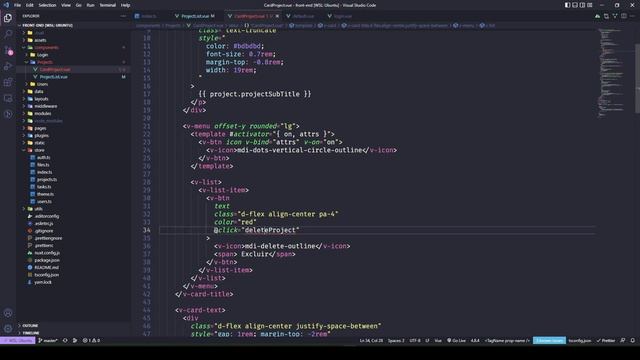The image size is (640, 360).
Task: Open README.md file
Action: (47, 268)
